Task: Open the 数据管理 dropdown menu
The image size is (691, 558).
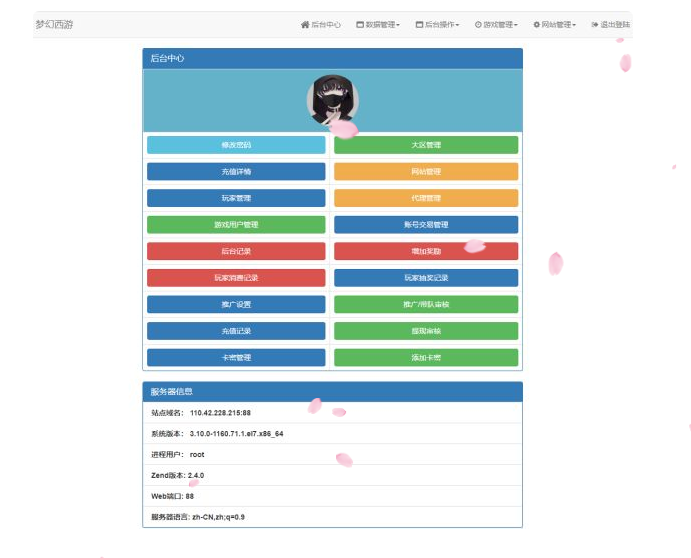Action: pos(378,24)
